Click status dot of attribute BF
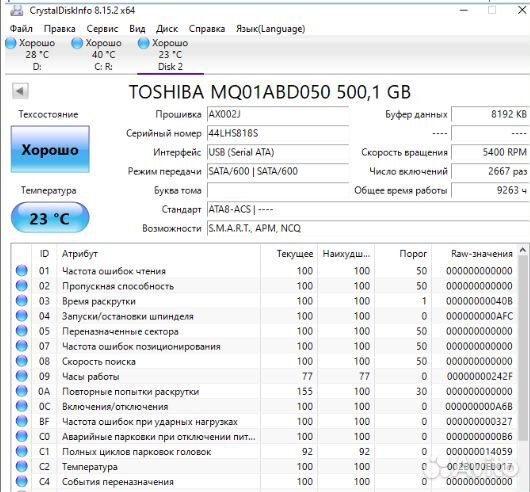Image resolution: width=530 pixels, height=492 pixels. point(22,421)
